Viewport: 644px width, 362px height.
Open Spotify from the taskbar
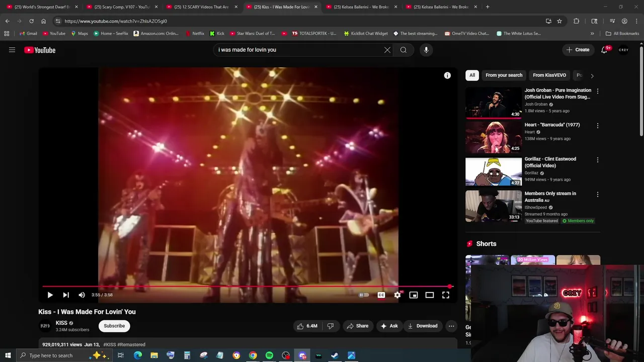(x=269, y=355)
